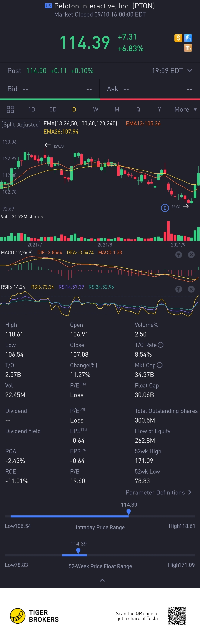Viewport: 200px width, 644px height.
Task: Tap the tallest red volume bar
Action: pyautogui.click(x=168, y=231)
